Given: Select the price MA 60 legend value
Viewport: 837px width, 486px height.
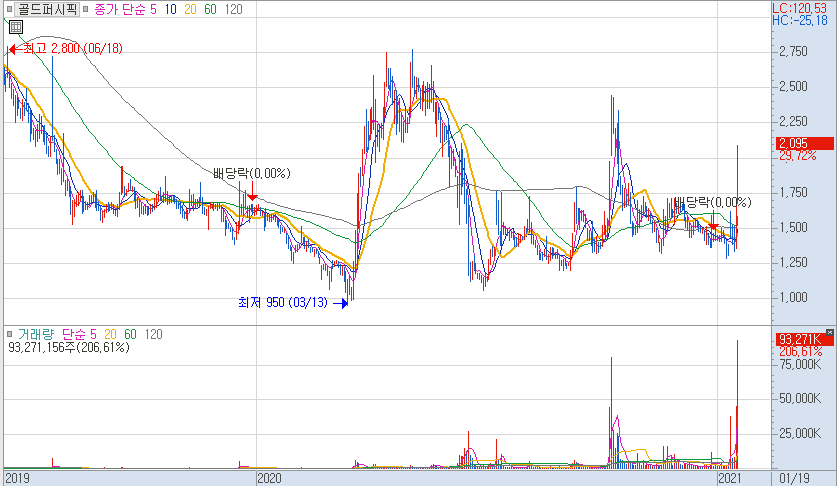Looking at the screenshot, I should point(210,10).
